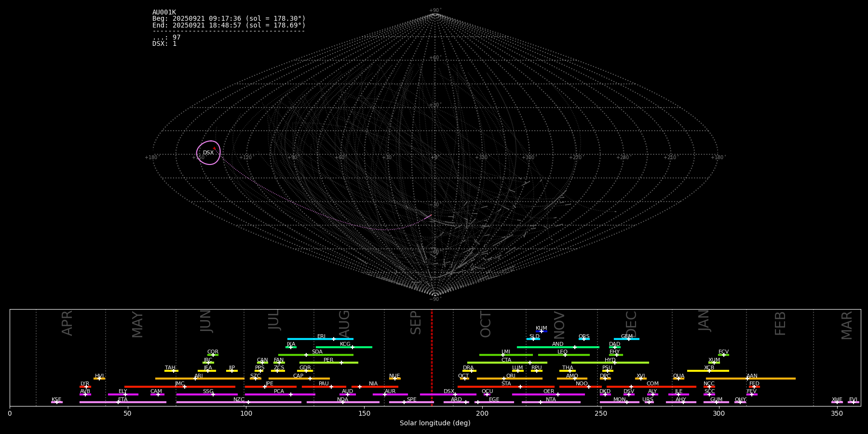
Task: Click the +270 right ascension grid label
Action: pos(576,157)
